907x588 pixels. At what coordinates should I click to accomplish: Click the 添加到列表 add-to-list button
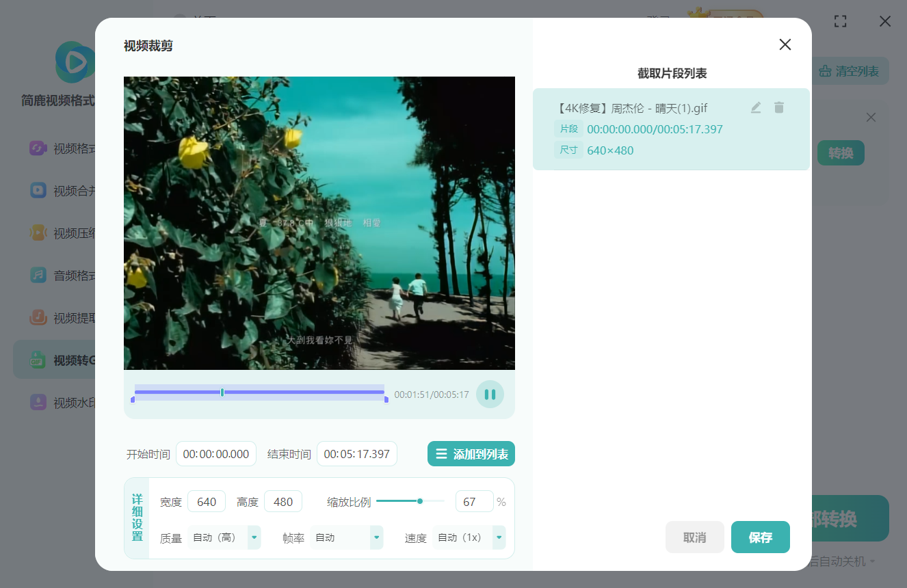(471, 453)
